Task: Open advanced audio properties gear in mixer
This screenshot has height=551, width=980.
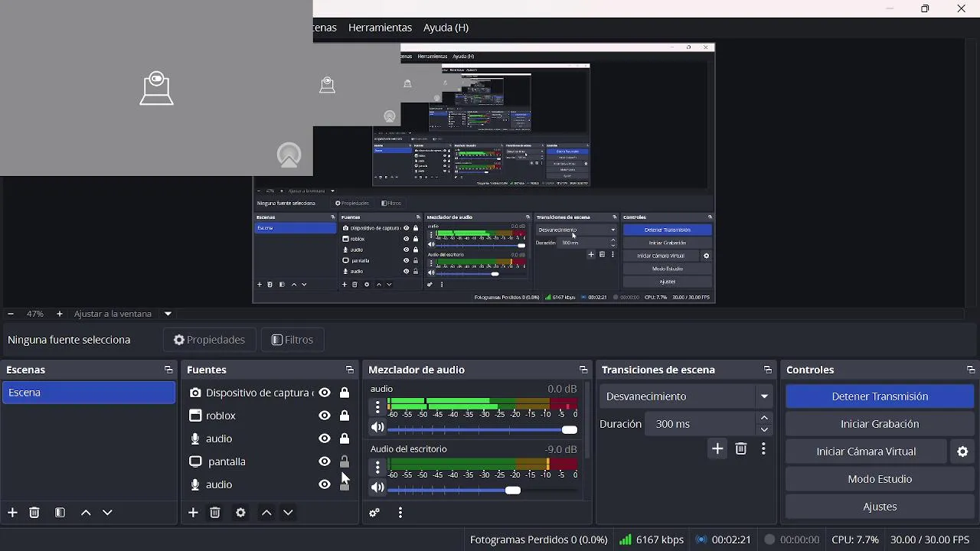Action: point(374,513)
